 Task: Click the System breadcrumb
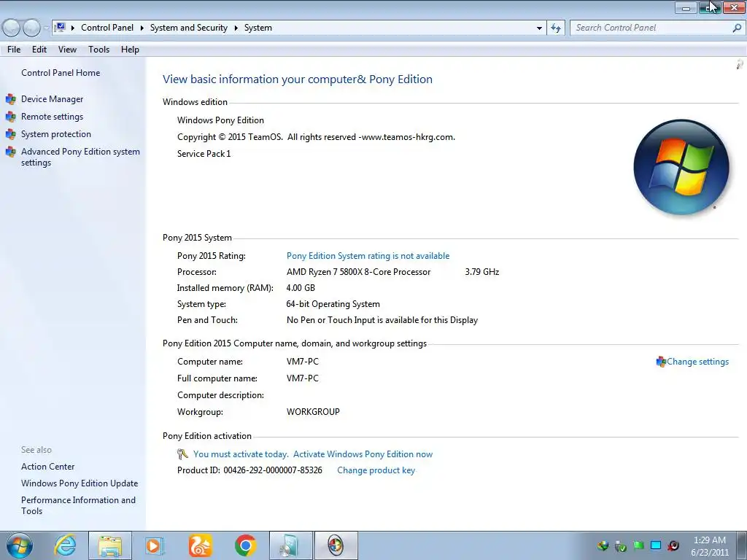click(258, 28)
